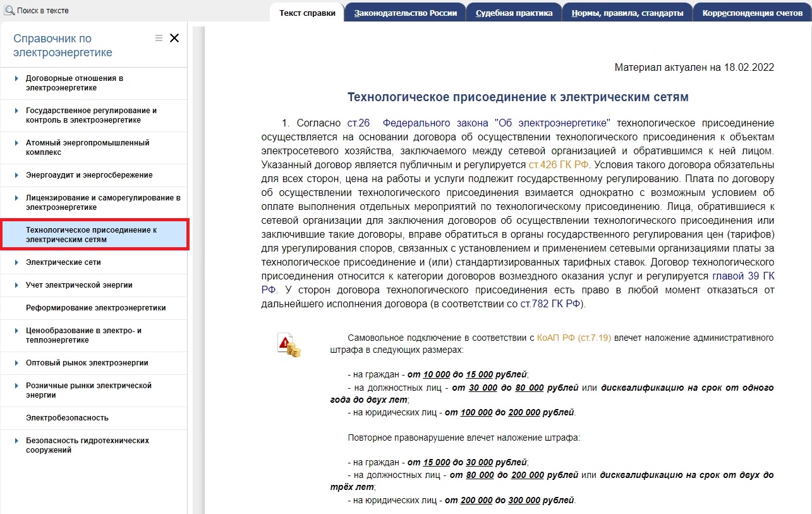This screenshot has width=812, height=514.
Task: Open the Нормы, правила, стандарты tab
Action: 627,13
